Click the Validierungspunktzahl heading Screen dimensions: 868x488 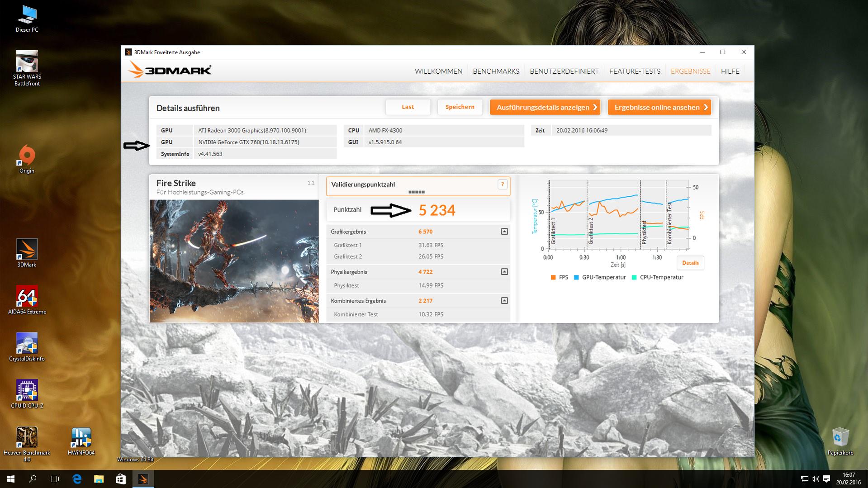pos(363,185)
